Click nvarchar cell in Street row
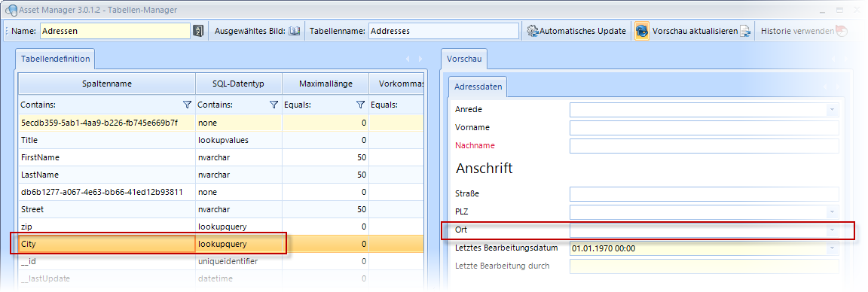This screenshot has width=868, height=292. click(239, 210)
